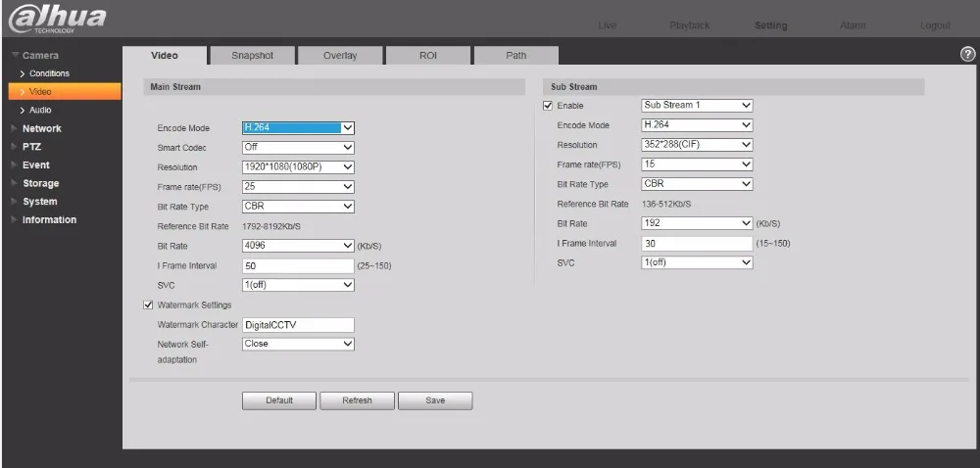Open Main Stream Bit Rate Type dropdown
This screenshot has height=468, width=980.
pos(298,207)
